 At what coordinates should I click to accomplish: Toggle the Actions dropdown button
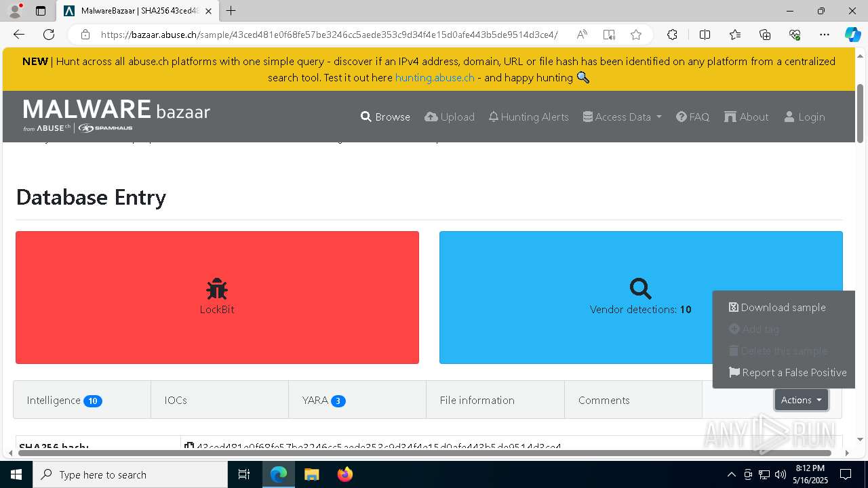pos(801,400)
